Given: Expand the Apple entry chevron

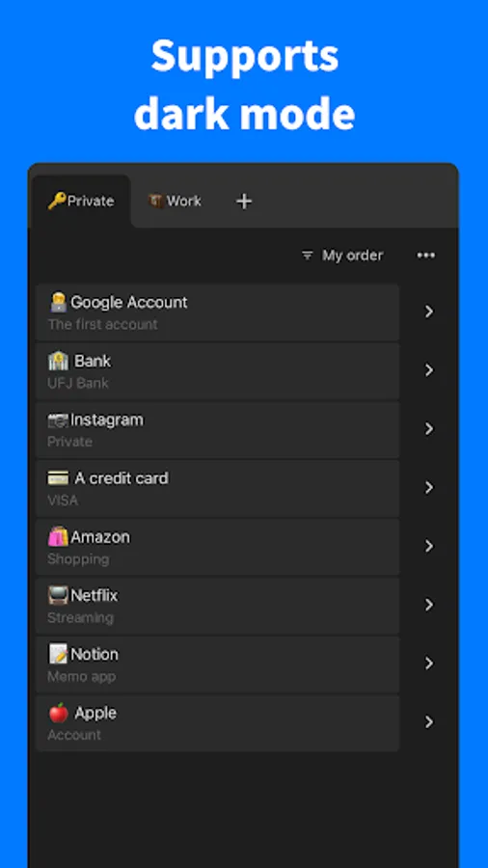Looking at the screenshot, I should tap(429, 722).
